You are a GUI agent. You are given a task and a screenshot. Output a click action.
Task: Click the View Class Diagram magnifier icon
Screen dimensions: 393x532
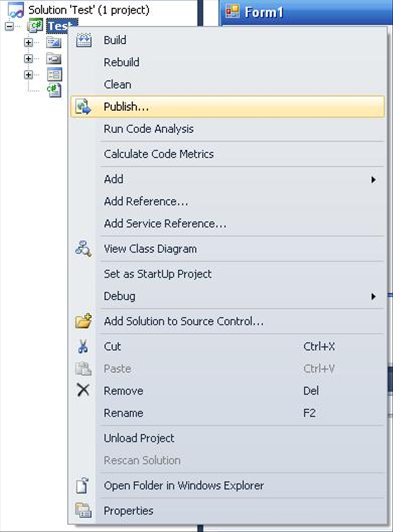83,249
